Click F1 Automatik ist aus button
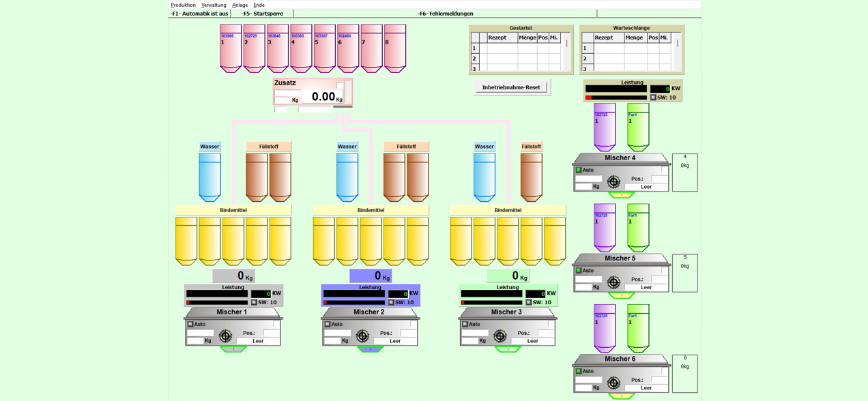Image resolution: width=868 pixels, height=401 pixels. (x=199, y=14)
